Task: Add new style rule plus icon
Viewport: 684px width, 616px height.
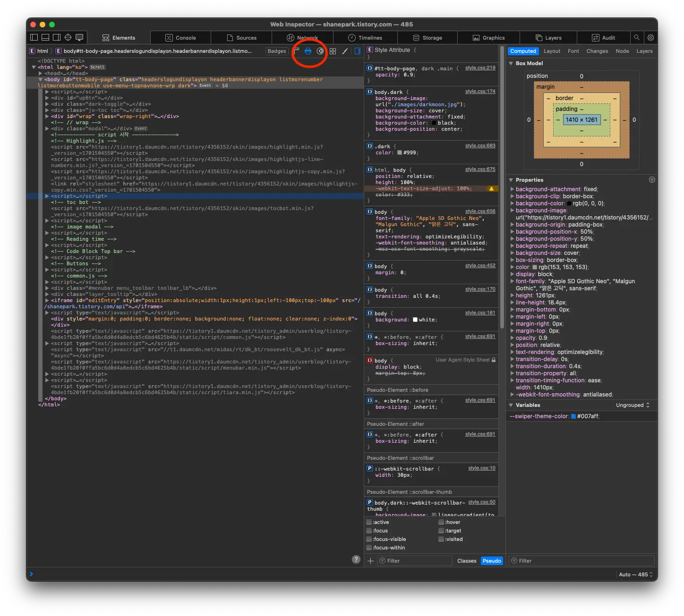Action: tap(370, 561)
